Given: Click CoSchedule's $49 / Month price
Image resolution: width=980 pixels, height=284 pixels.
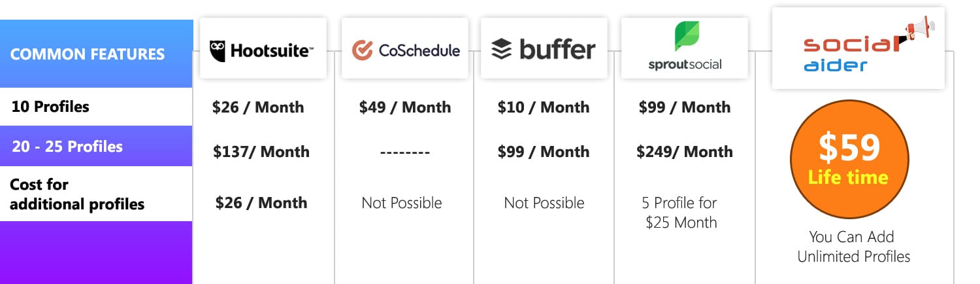Looking at the screenshot, I should coord(404,107).
